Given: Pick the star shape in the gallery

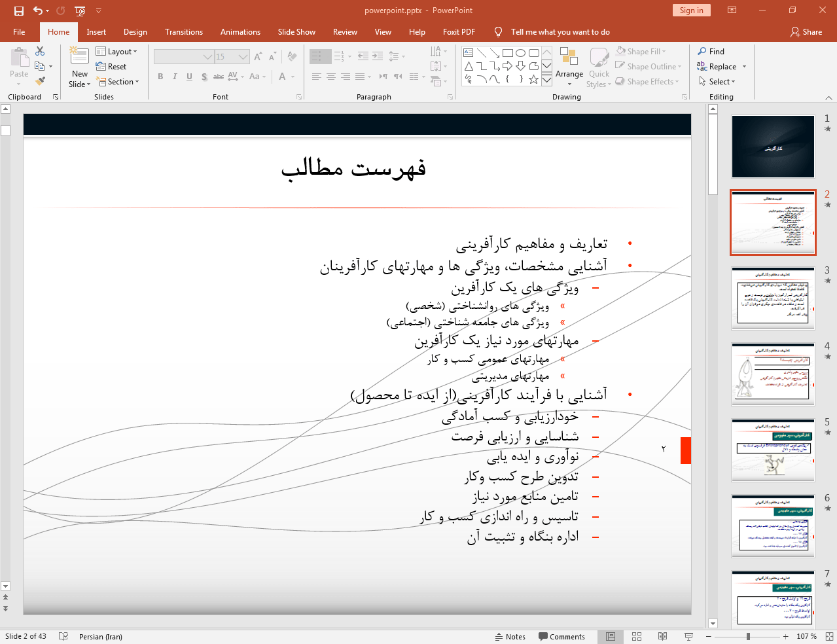Looking at the screenshot, I should pos(533,79).
